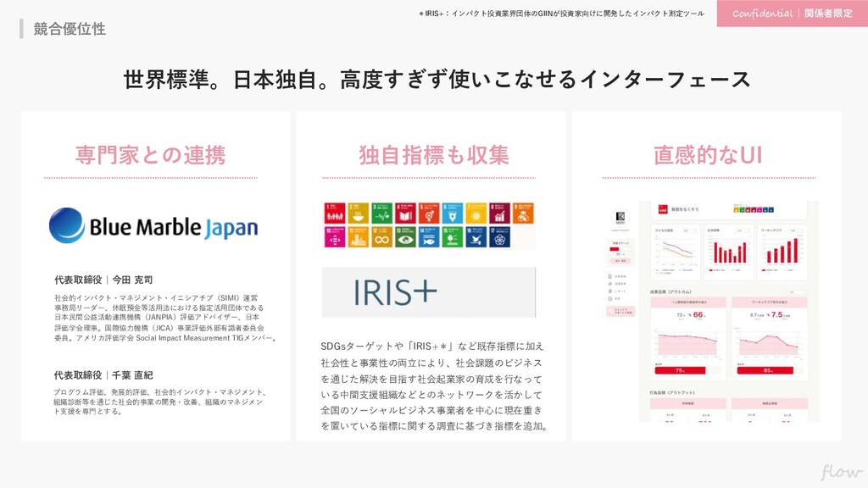The image size is (868, 488).
Task: Select SDG goal 11 sustainable cities icon
Action: [x=359, y=237]
